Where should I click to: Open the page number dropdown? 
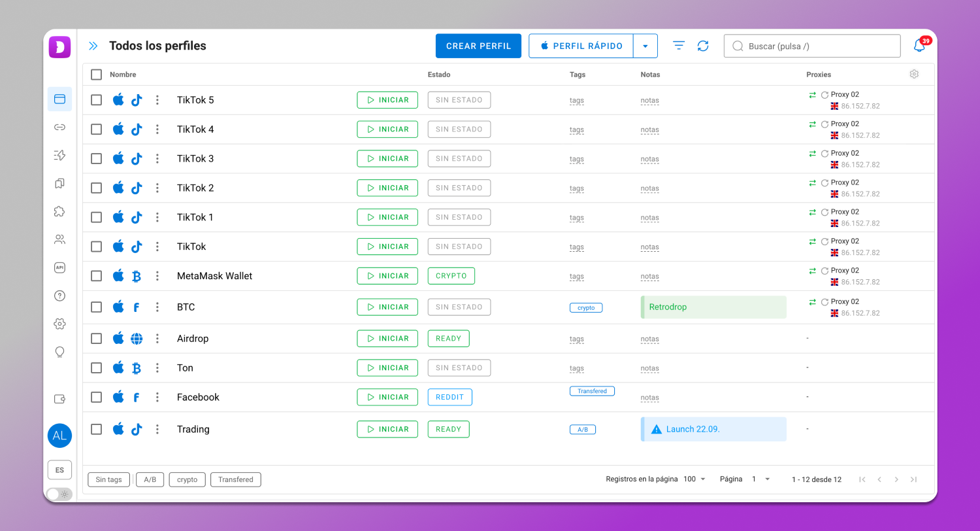[761, 479]
